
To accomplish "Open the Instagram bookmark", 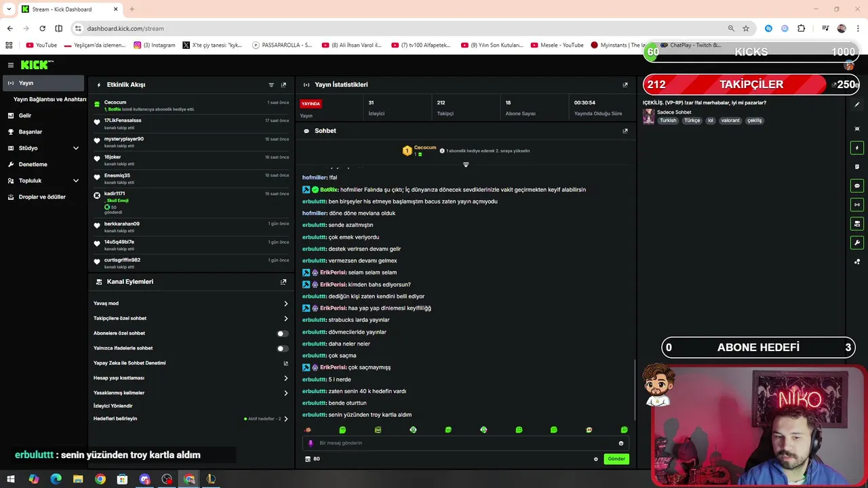I will 155,45.
